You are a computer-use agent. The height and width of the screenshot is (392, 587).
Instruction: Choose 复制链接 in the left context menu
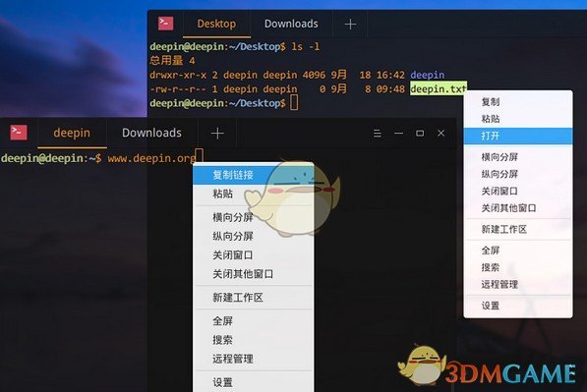[x=254, y=175]
